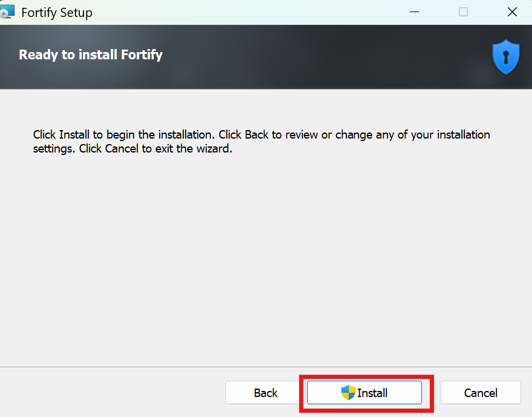
Task: Click empty space in the title bar
Action: (242, 12)
